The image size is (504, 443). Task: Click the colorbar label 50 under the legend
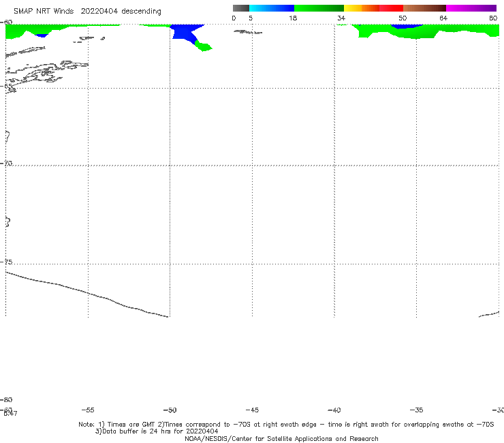pyautogui.click(x=403, y=18)
